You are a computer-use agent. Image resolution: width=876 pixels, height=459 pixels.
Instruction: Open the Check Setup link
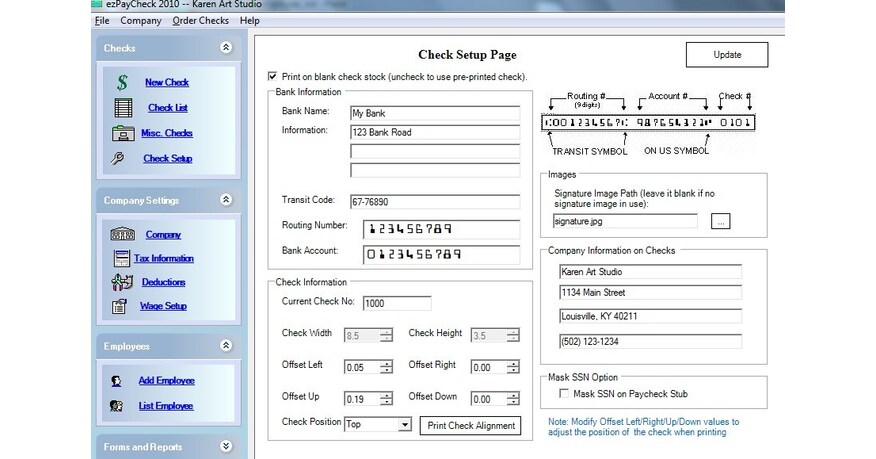(168, 159)
